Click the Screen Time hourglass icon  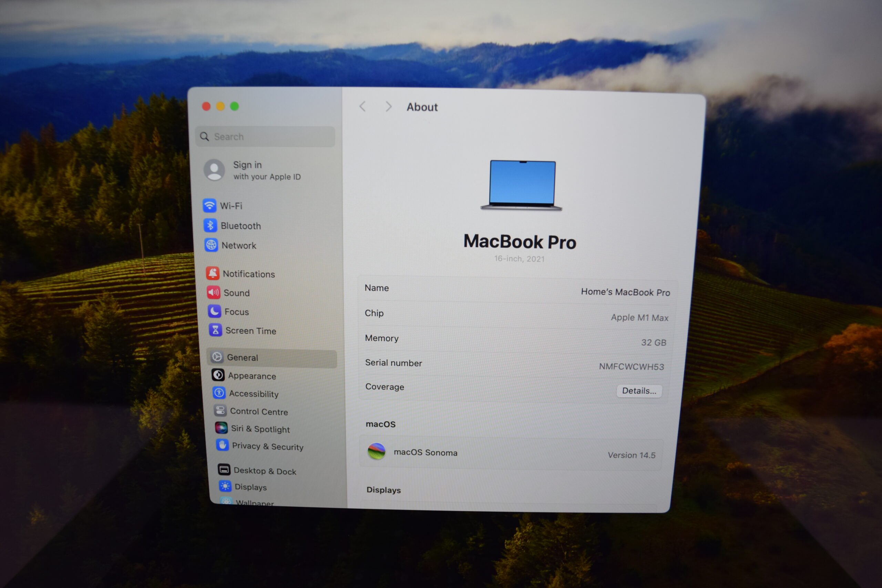pyautogui.click(x=215, y=330)
